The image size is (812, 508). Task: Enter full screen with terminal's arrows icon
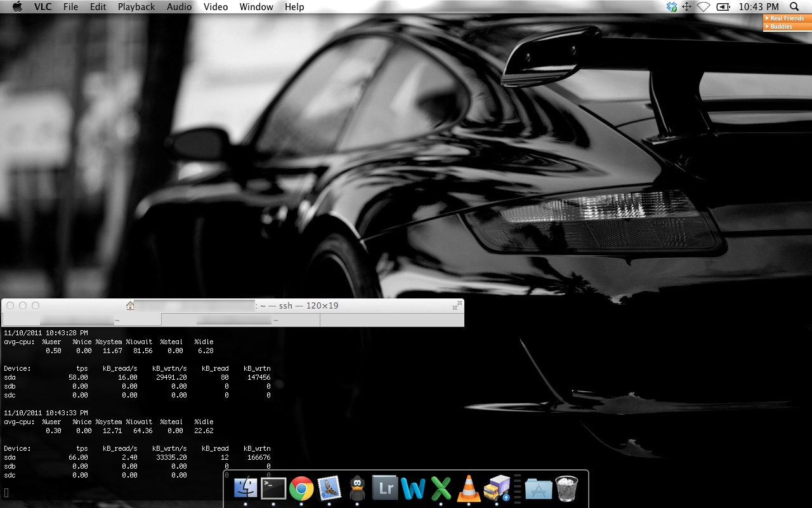457,305
